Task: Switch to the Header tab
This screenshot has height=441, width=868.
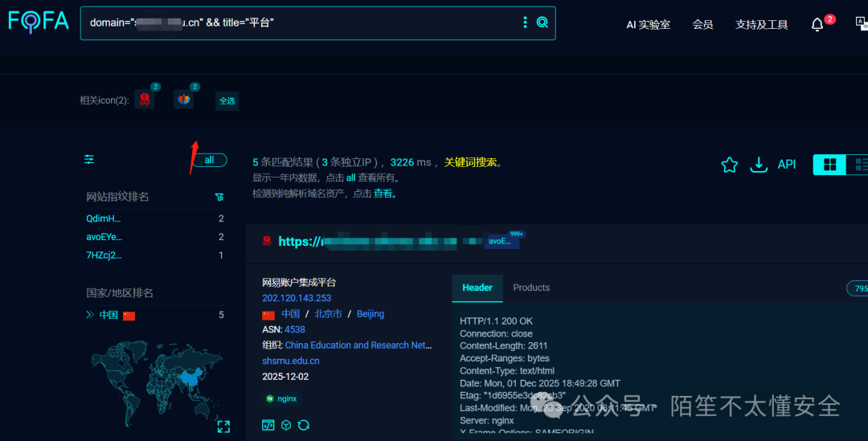Action: (x=477, y=288)
